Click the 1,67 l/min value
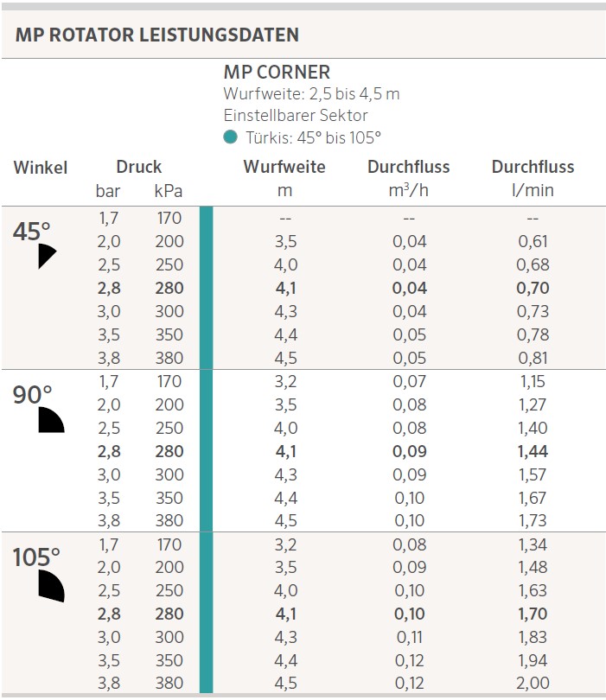This screenshot has height=700, width=606. tap(533, 498)
